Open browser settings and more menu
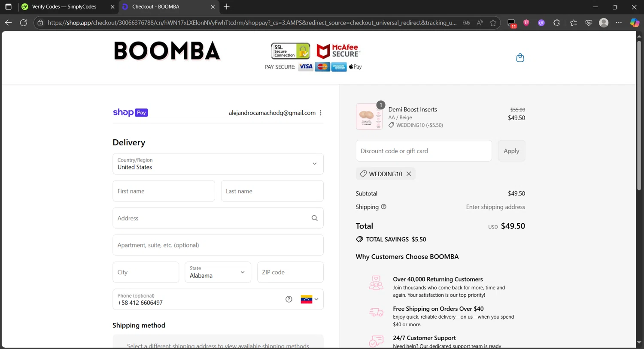This screenshot has height=349, width=644. (619, 23)
